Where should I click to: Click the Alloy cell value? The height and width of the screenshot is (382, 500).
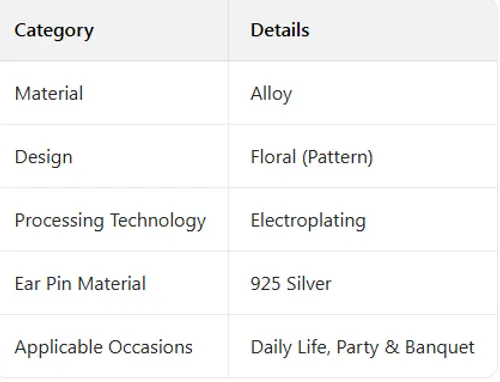point(271,94)
